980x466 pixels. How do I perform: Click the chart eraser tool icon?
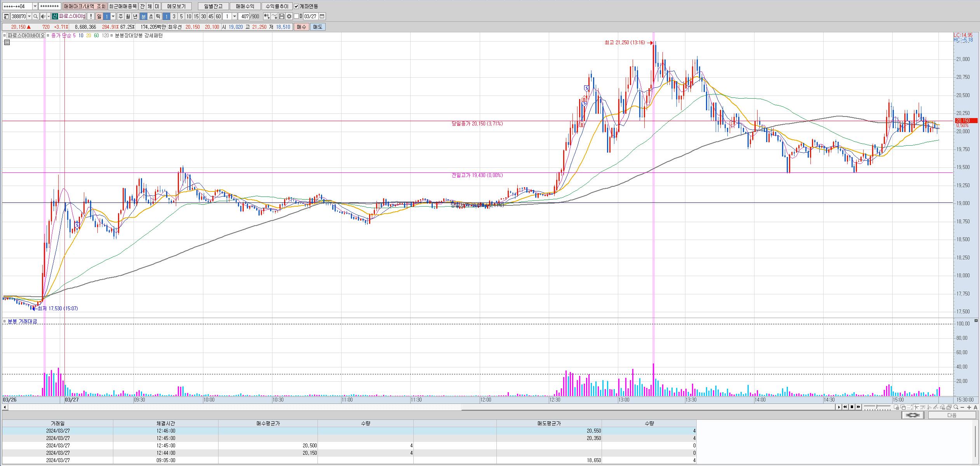pos(942,407)
